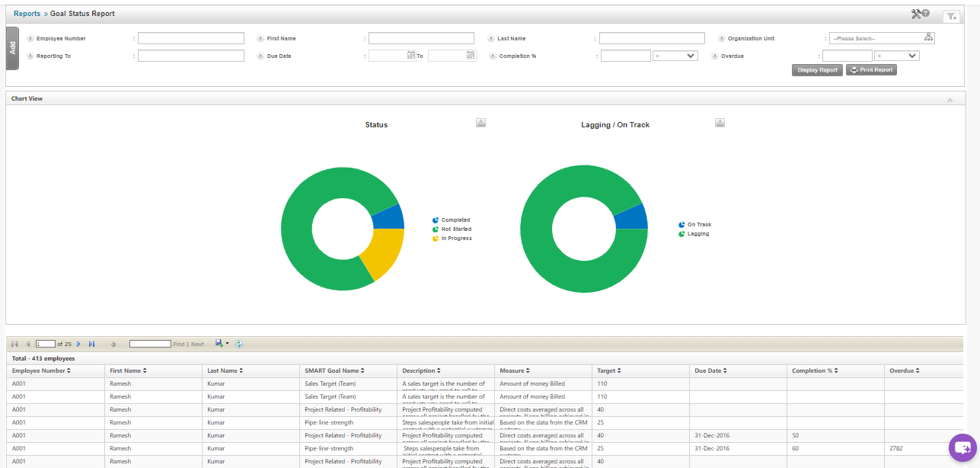Focus the Overdue value field
Screen dimensions: 980x468
pos(848,56)
